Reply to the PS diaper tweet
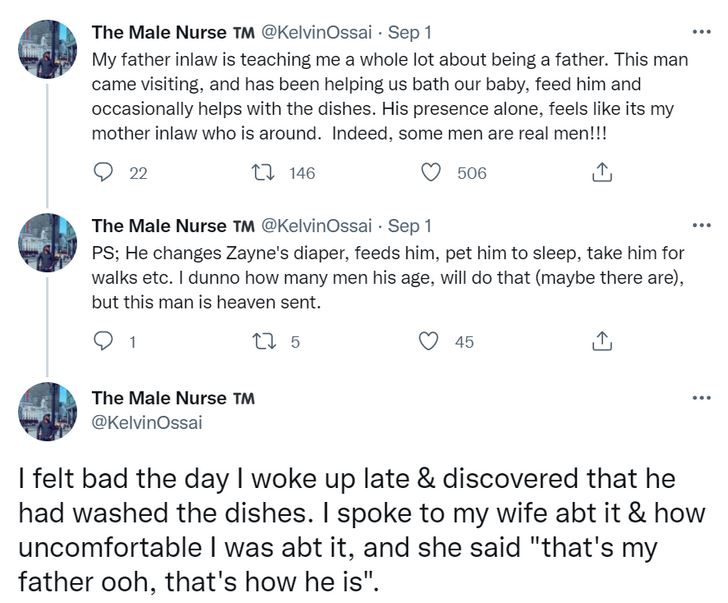 coord(103,342)
